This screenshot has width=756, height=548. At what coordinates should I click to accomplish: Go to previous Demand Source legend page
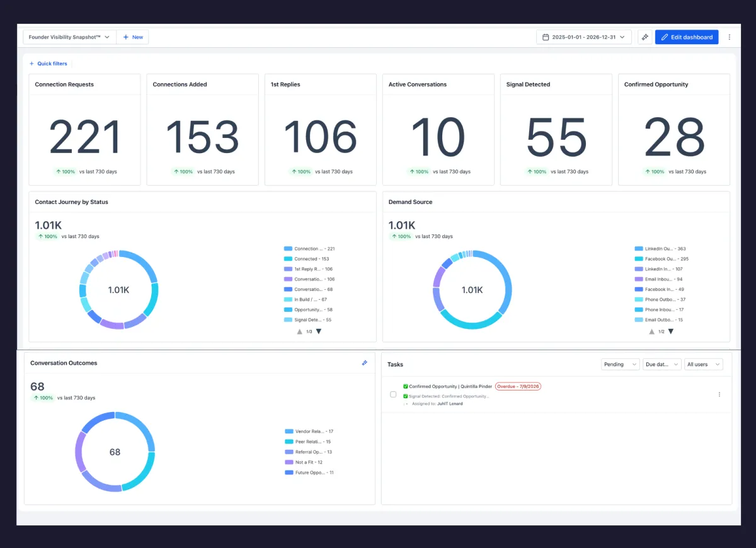click(651, 331)
